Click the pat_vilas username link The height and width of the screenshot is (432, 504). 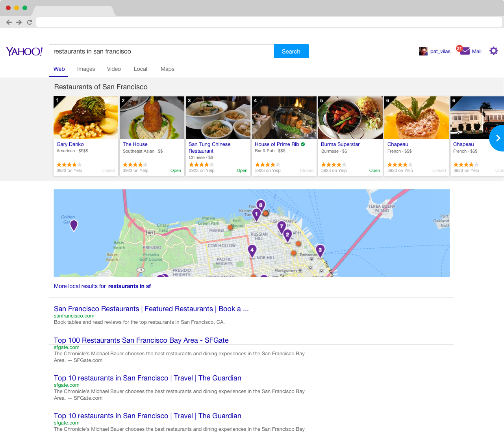click(440, 51)
